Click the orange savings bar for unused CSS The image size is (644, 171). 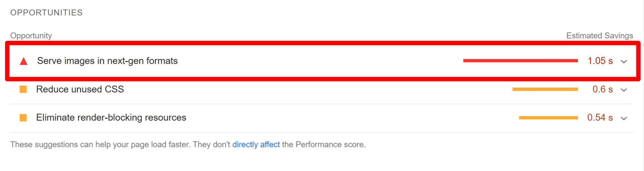pyautogui.click(x=545, y=89)
